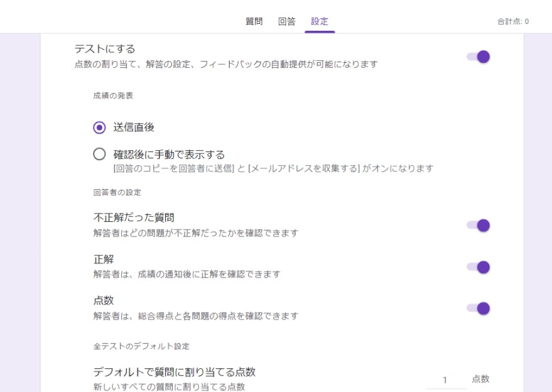Click the 全テストのデフォルト設定 label
The image size is (552, 392).
[x=141, y=346]
